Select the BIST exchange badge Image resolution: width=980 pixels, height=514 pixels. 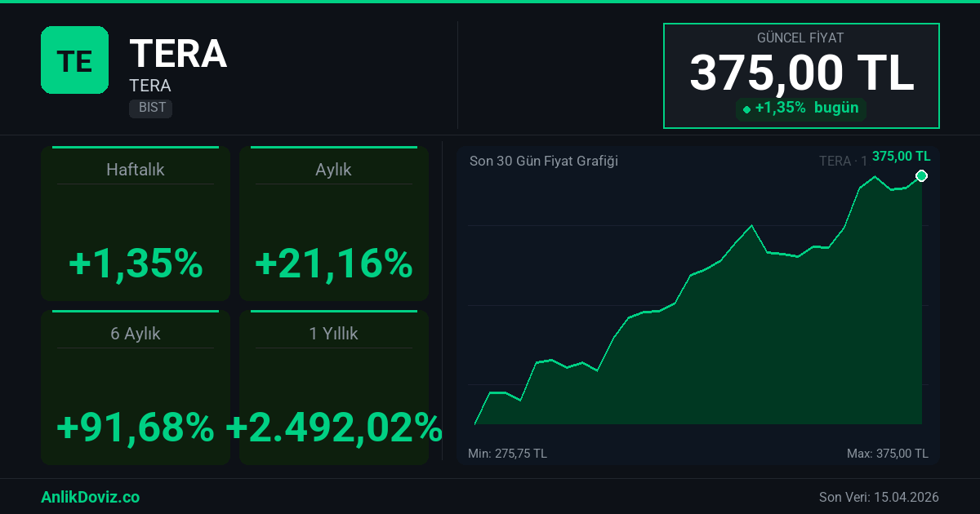pyautogui.click(x=151, y=108)
